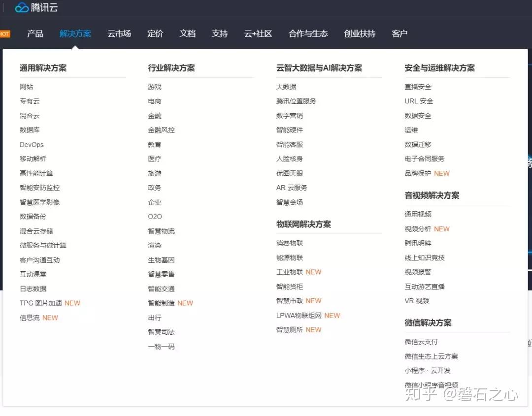532x416 pixels.
Task: Open the 数据库 solution link
Action: click(x=30, y=130)
